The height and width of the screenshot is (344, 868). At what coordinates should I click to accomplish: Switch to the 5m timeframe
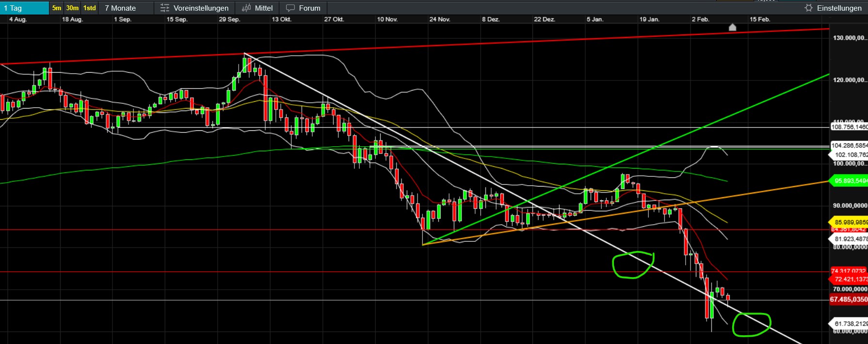[x=57, y=8]
